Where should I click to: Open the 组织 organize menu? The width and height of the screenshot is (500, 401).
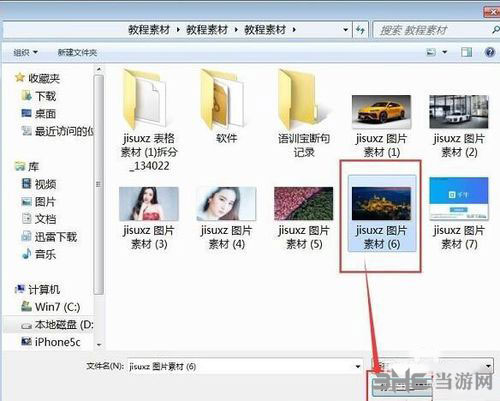(25, 52)
